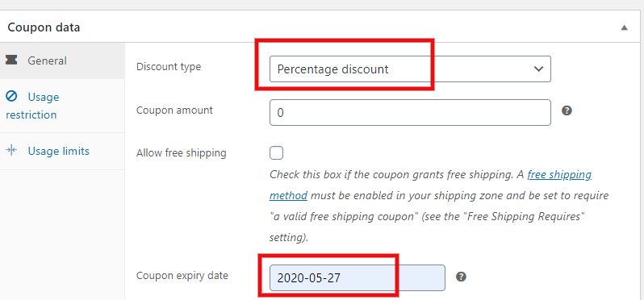Click the Usage restriction ban icon
Image resolution: width=644 pixels, height=300 pixels.
11,97
